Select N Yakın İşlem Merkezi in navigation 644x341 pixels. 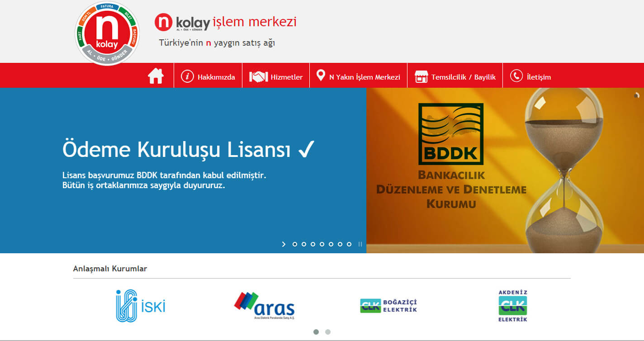(x=358, y=76)
